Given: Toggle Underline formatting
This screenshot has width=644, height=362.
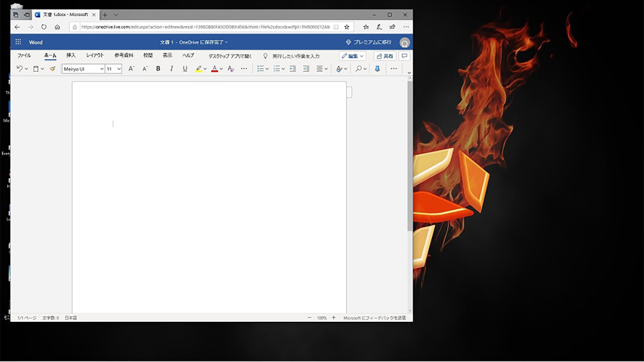Looking at the screenshot, I should [x=185, y=69].
